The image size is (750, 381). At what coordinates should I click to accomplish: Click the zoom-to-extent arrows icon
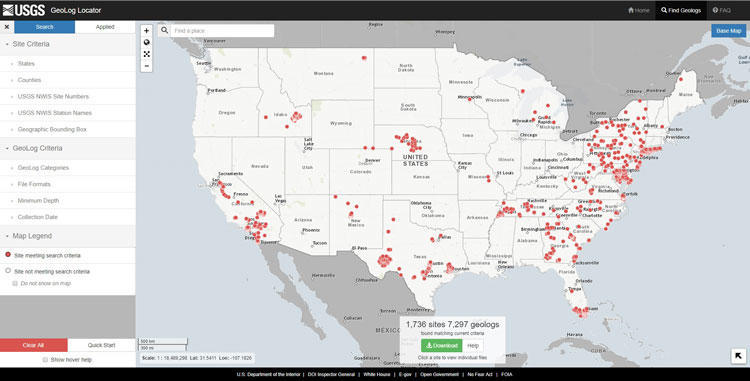[x=146, y=54]
